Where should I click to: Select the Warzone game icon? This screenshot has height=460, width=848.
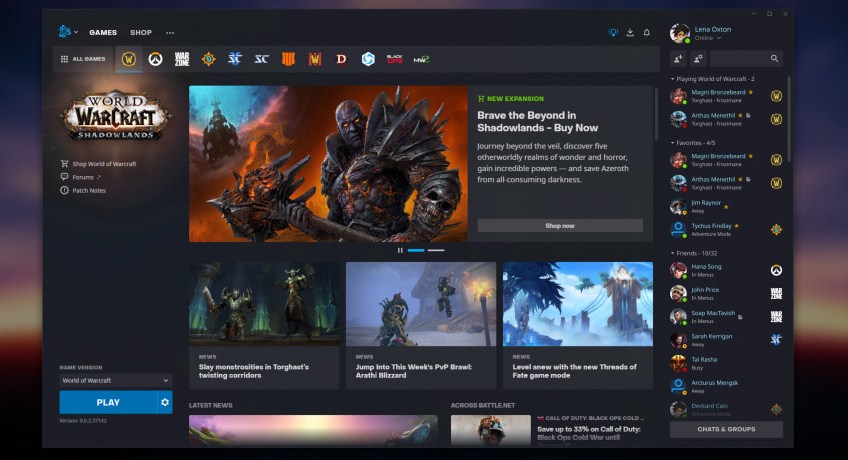182,59
